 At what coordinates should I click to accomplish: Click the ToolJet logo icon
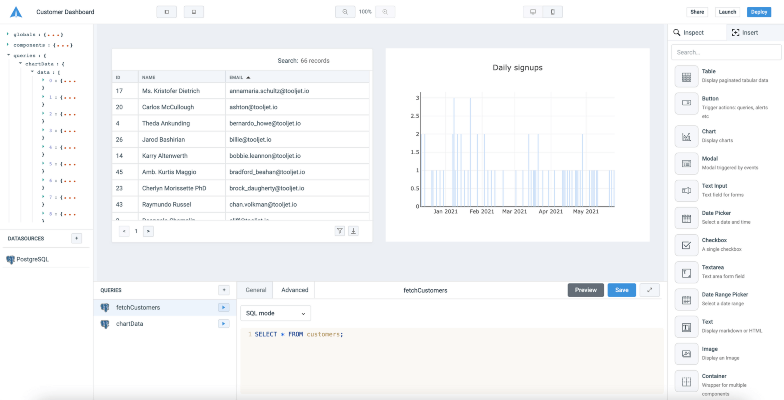(16, 12)
